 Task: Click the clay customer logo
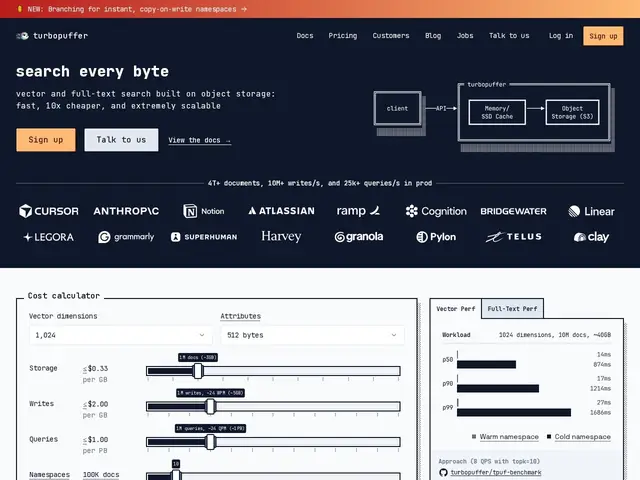(x=591, y=237)
